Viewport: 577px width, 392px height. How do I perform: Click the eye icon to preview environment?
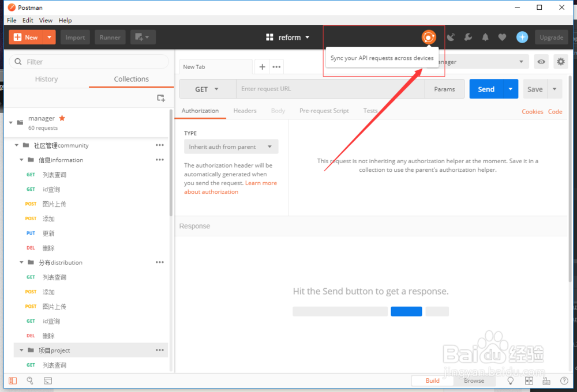click(541, 61)
